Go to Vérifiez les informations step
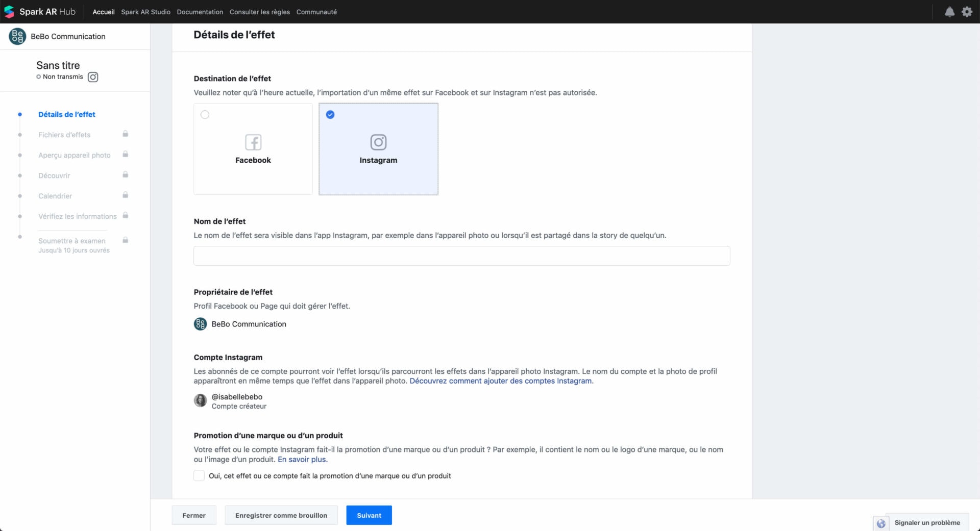This screenshot has height=531, width=980. click(x=78, y=216)
